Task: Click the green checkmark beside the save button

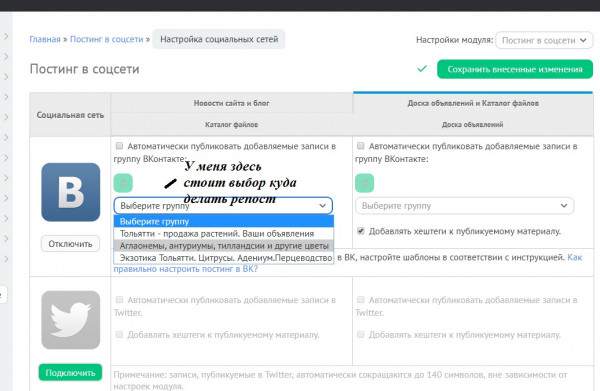Action: 422,69
